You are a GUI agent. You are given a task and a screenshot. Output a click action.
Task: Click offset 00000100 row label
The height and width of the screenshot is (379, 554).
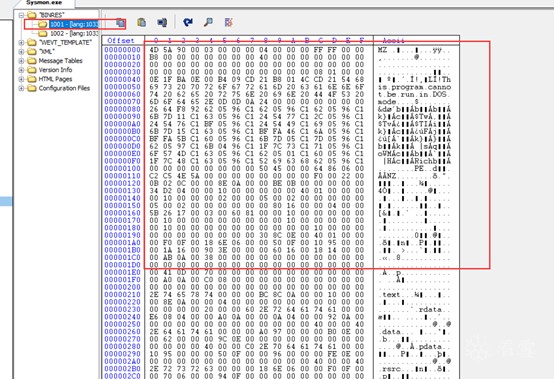pos(122,168)
